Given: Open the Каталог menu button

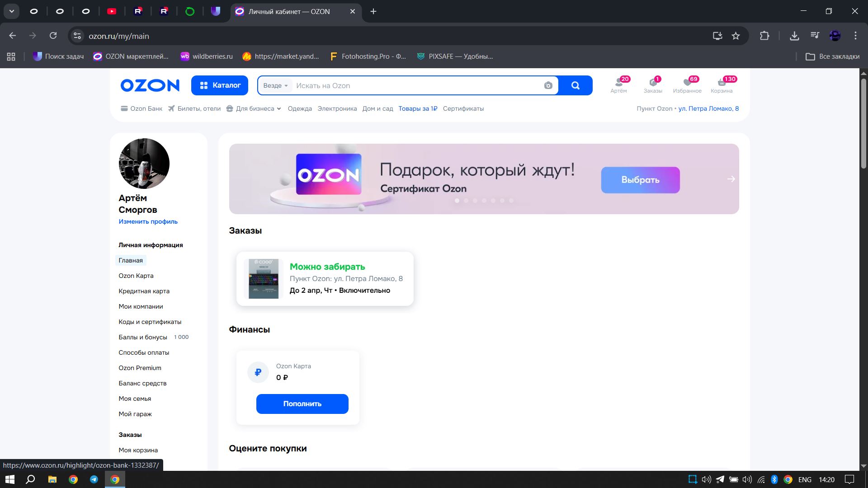Looking at the screenshot, I should click(220, 85).
